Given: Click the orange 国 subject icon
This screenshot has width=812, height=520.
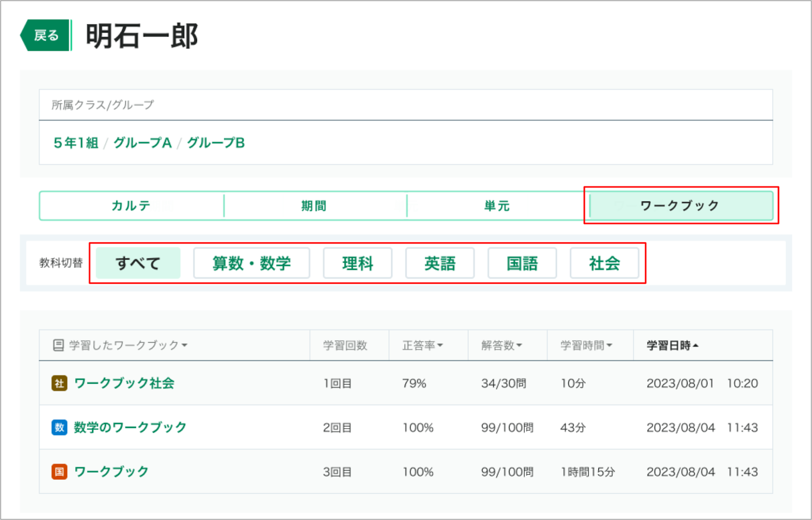Looking at the screenshot, I should coord(59,471).
